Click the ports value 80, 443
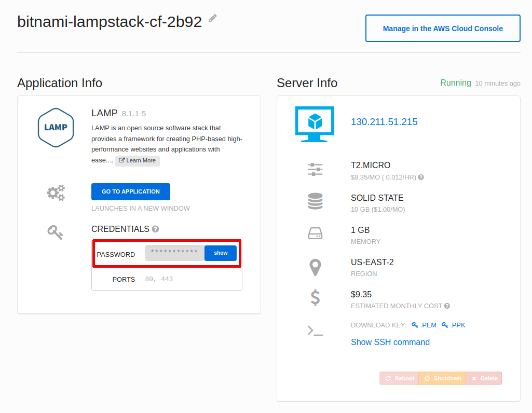The image size is (532, 413). tap(159, 279)
